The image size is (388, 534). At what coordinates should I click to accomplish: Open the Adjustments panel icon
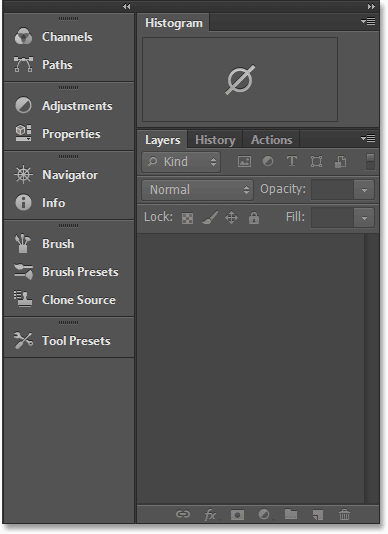(23, 106)
